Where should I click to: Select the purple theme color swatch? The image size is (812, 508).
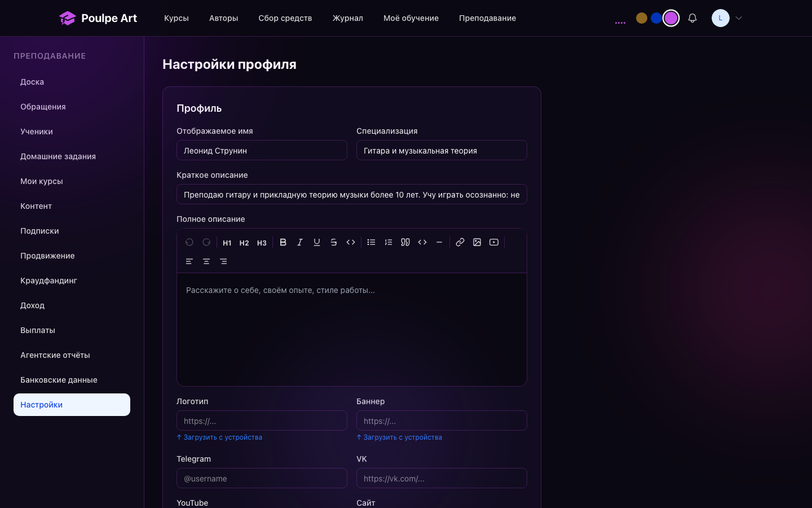click(671, 18)
